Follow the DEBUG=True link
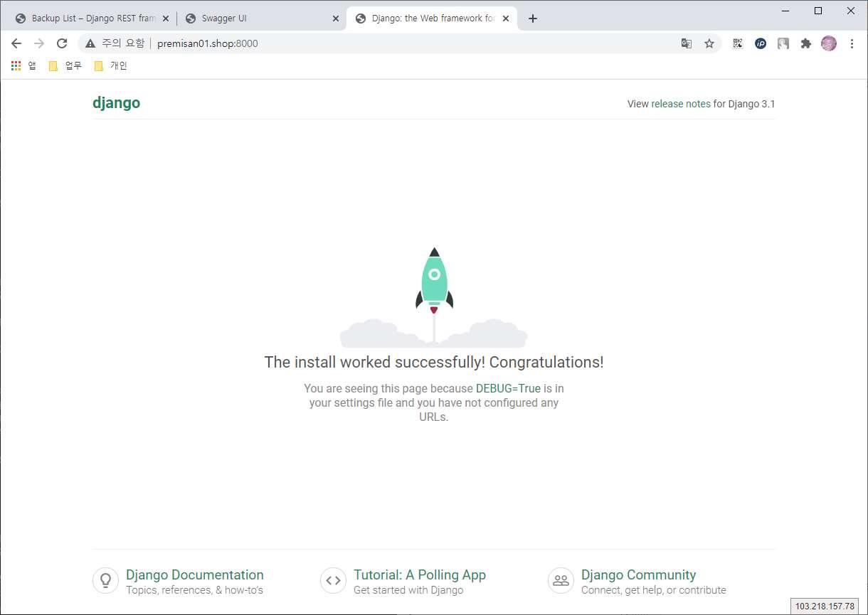Image resolution: width=868 pixels, height=615 pixels. pyautogui.click(x=508, y=388)
